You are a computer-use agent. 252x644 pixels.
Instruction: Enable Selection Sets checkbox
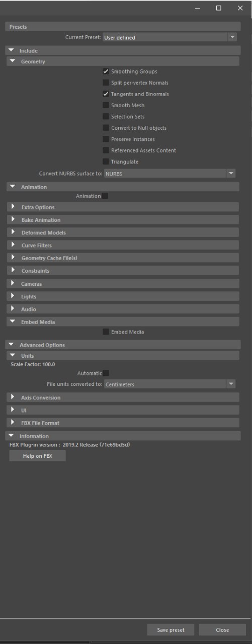point(106,116)
